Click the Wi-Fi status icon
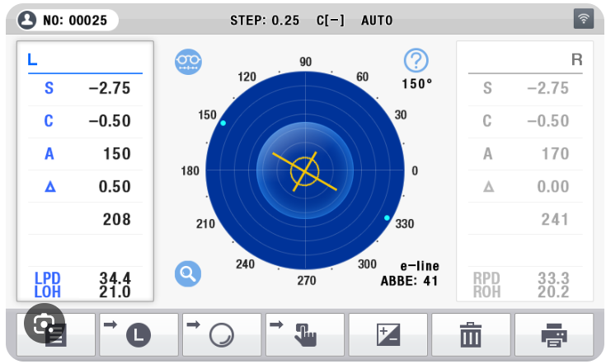 (583, 18)
